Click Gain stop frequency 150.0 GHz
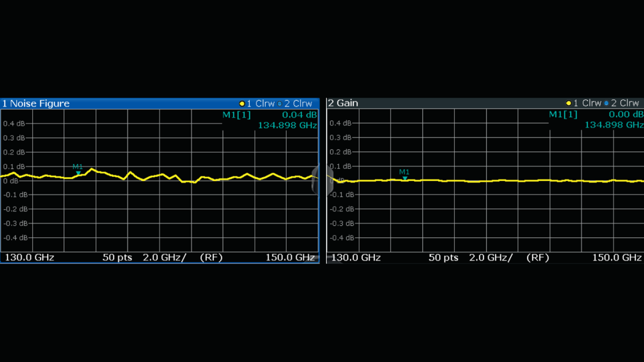644x362 pixels. (617, 257)
